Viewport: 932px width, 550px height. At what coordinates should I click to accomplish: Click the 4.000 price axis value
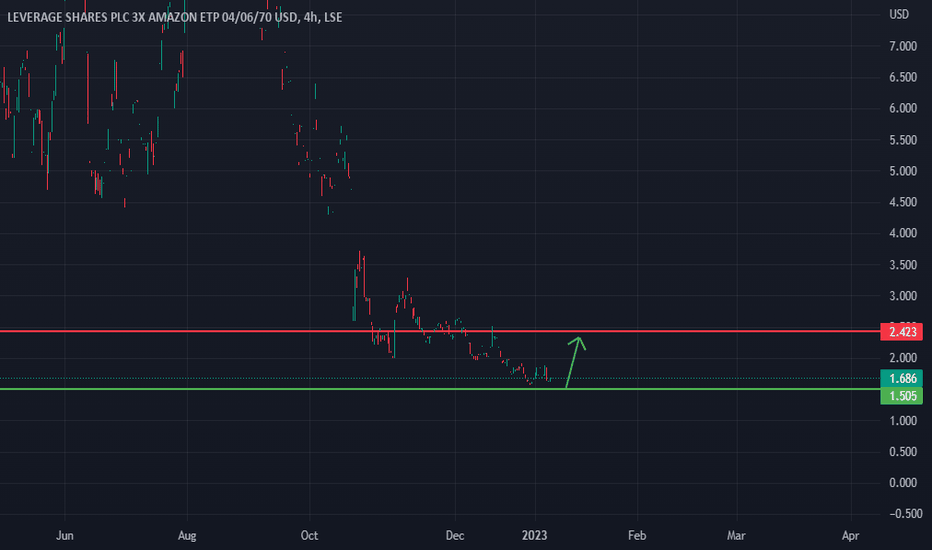point(903,233)
